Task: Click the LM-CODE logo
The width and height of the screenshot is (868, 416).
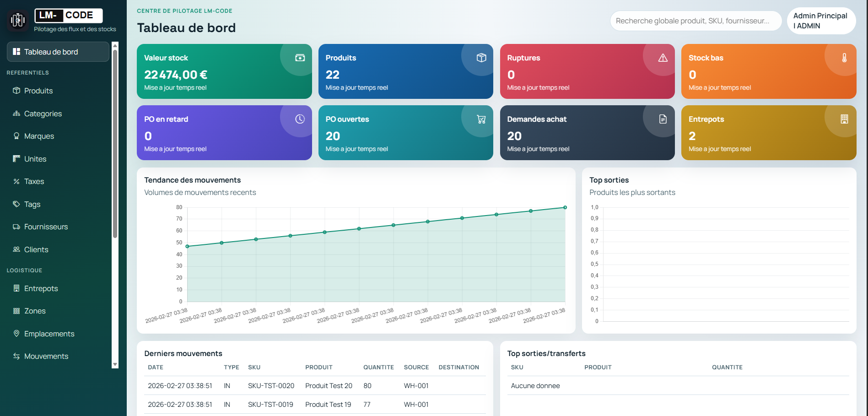Action: pos(69,15)
